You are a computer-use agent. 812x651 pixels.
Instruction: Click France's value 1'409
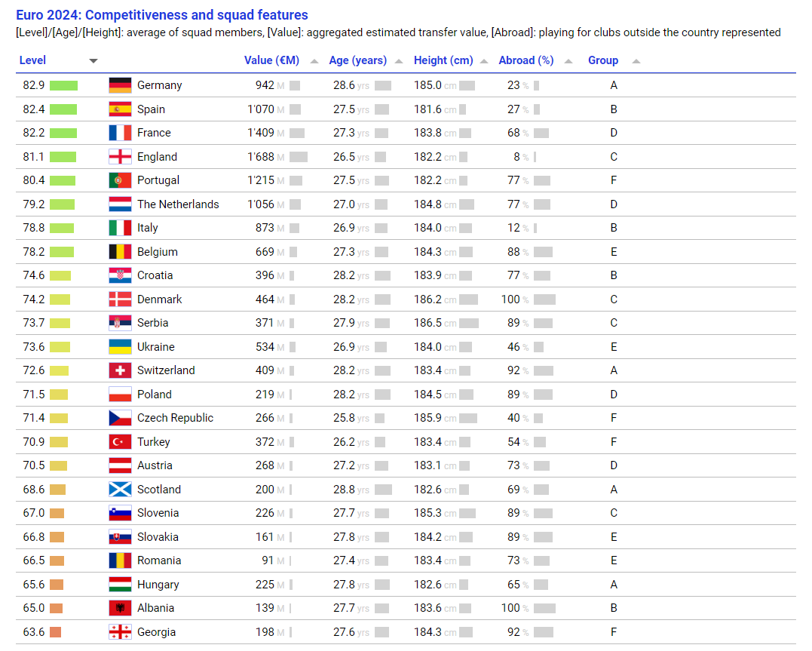click(x=260, y=133)
